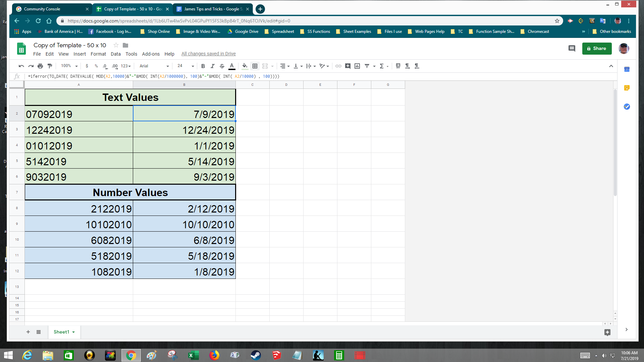Hide the menus with collapse arrow
This screenshot has height=362, width=644.
tap(611, 66)
